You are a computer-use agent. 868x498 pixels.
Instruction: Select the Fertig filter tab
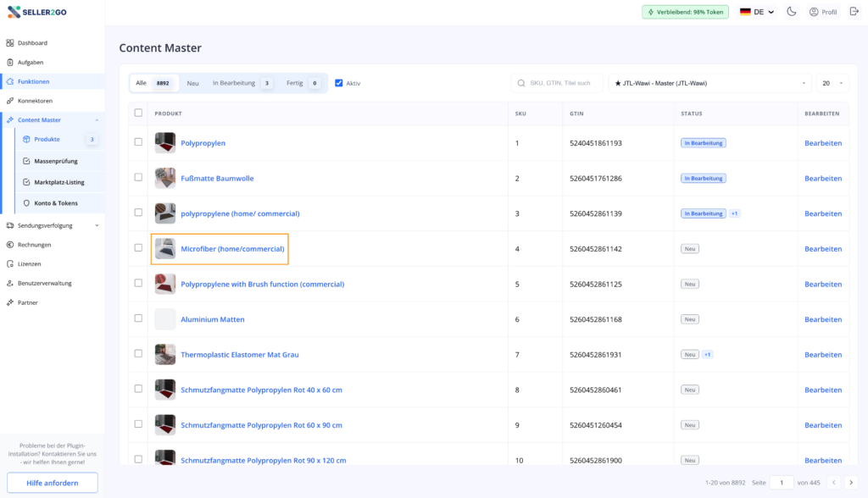(x=303, y=83)
